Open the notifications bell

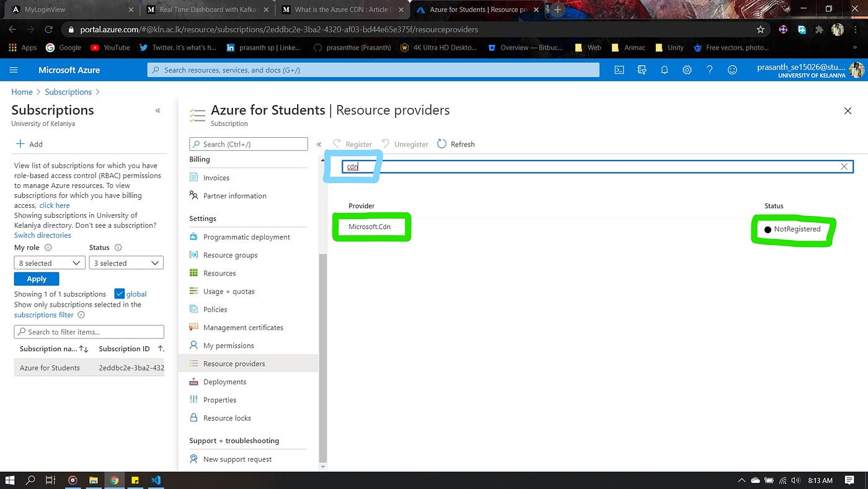(664, 70)
